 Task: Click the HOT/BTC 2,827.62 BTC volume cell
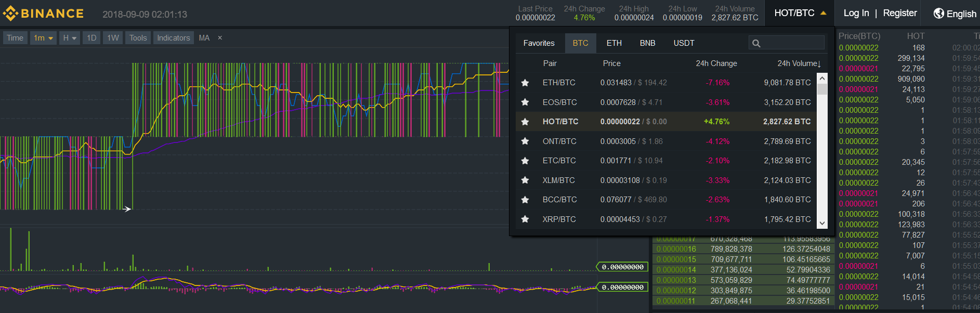pos(787,122)
